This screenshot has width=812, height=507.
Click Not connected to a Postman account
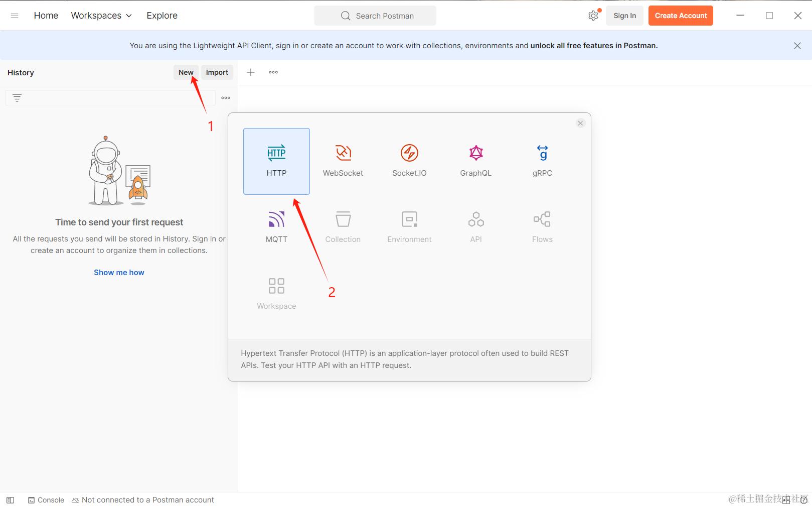pos(143,500)
